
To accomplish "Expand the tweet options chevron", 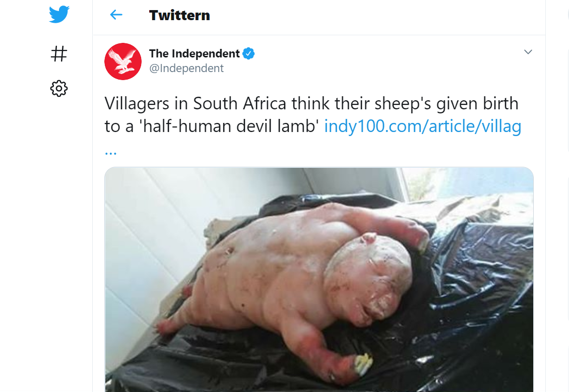I will coord(528,52).
